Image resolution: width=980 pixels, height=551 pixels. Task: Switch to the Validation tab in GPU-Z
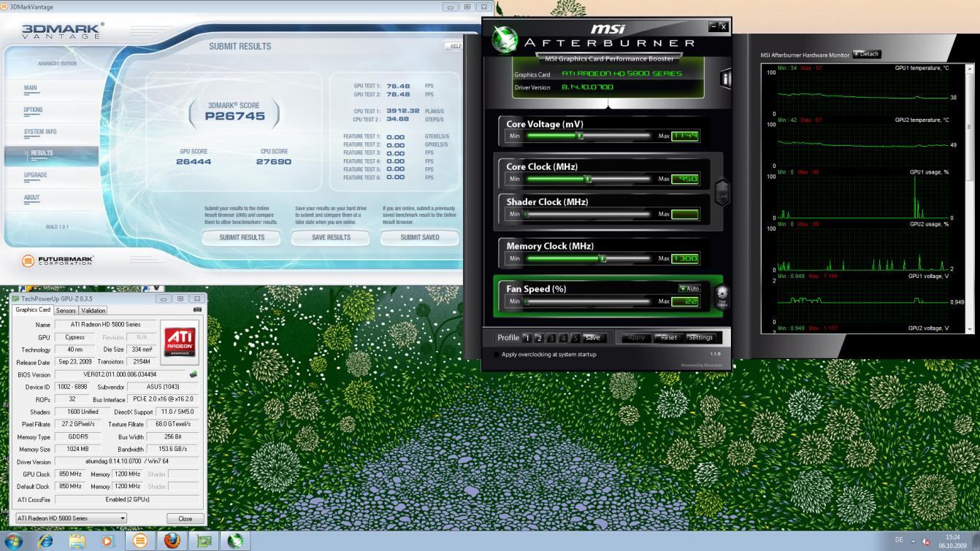click(x=93, y=310)
